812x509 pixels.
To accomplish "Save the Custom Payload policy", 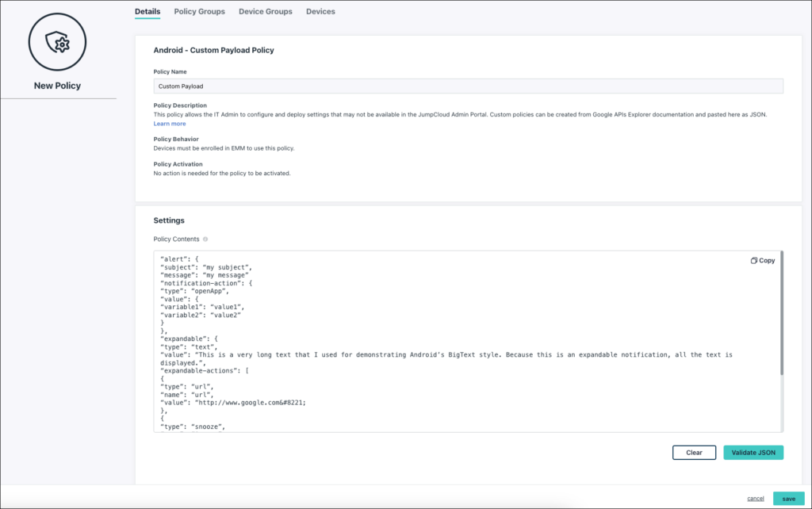I will (788, 498).
